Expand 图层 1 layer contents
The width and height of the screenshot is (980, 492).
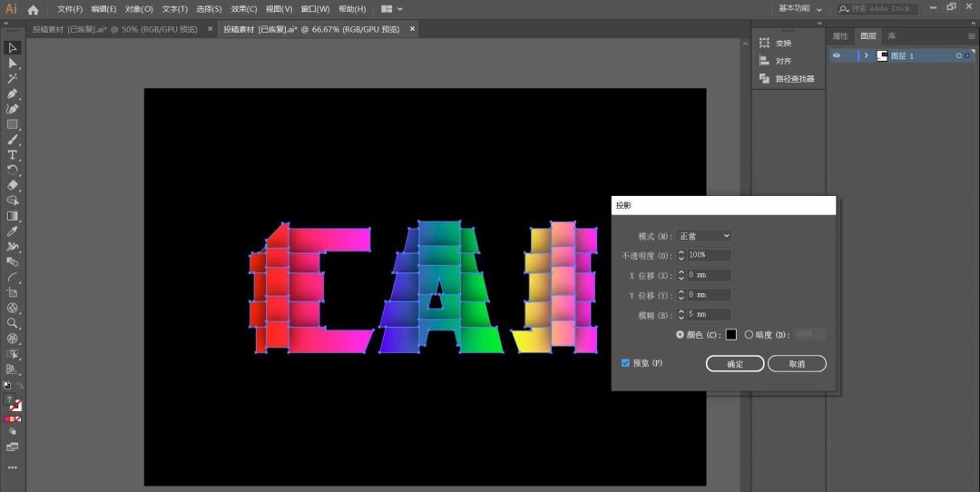click(866, 55)
